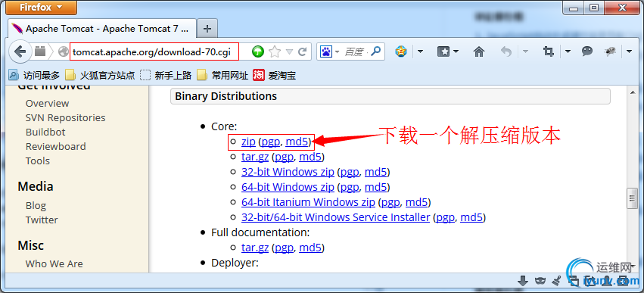Bookmark this page with the star icon

pyautogui.click(x=275, y=51)
